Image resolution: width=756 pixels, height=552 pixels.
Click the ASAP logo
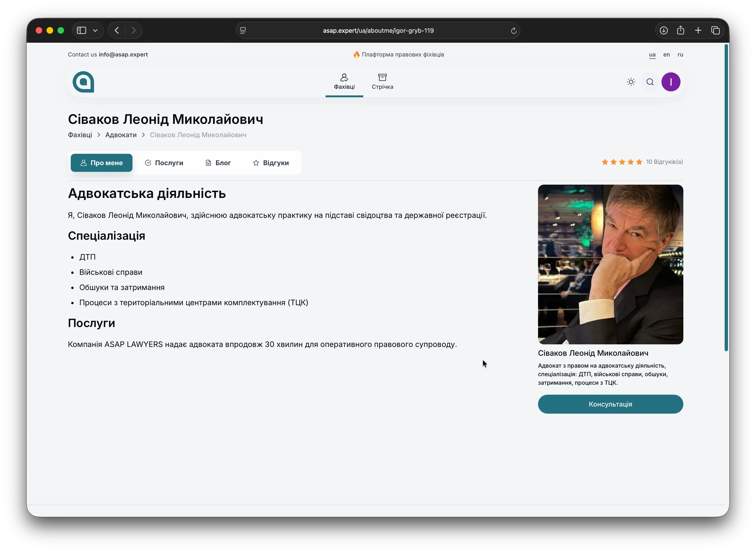click(83, 82)
